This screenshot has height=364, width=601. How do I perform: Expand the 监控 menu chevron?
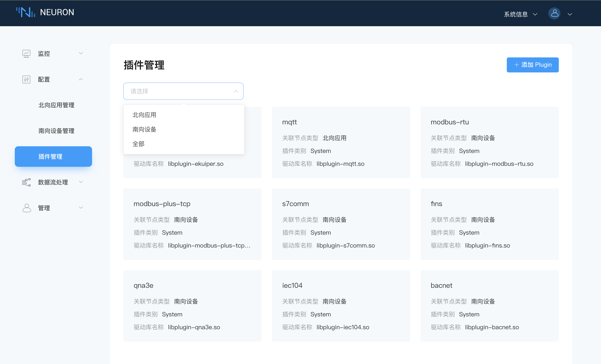pyautogui.click(x=81, y=53)
